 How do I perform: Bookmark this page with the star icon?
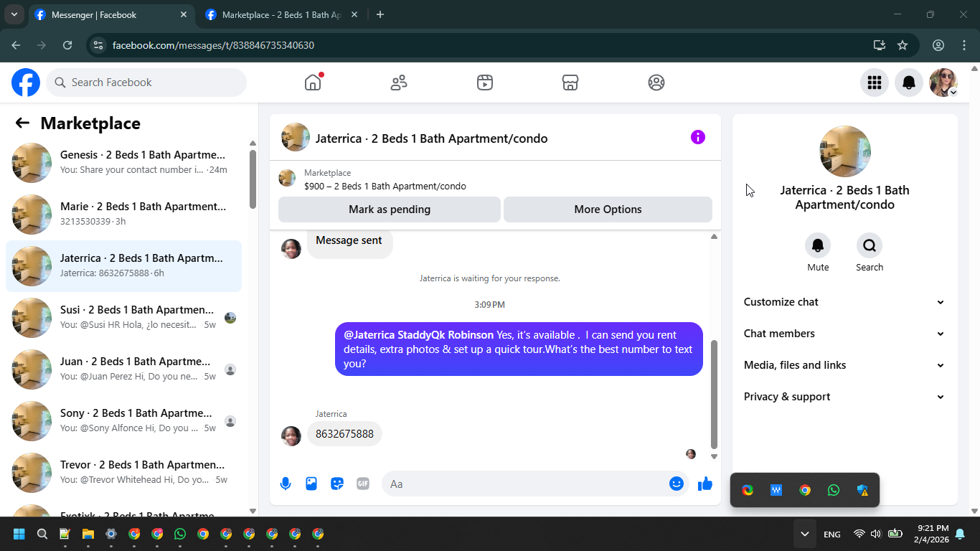pyautogui.click(x=903, y=45)
